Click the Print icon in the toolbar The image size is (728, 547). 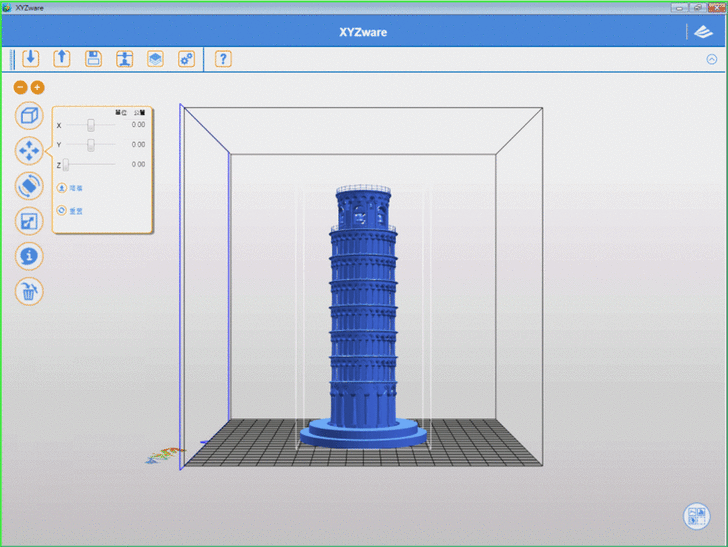(124, 58)
